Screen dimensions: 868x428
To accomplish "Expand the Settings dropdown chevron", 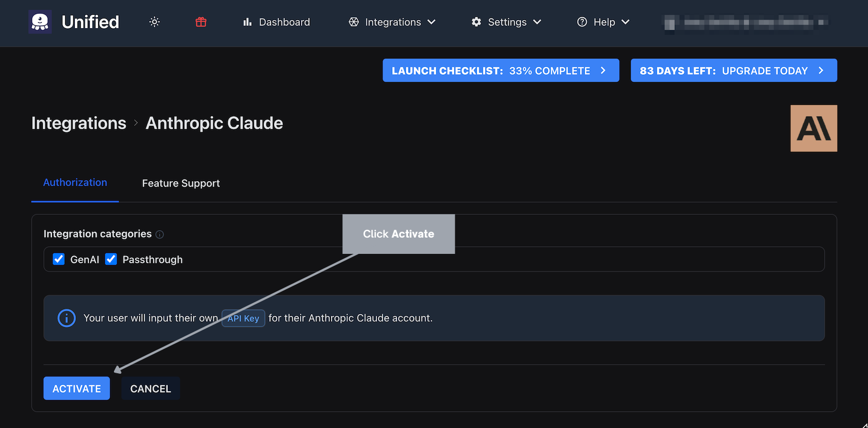I will point(537,22).
